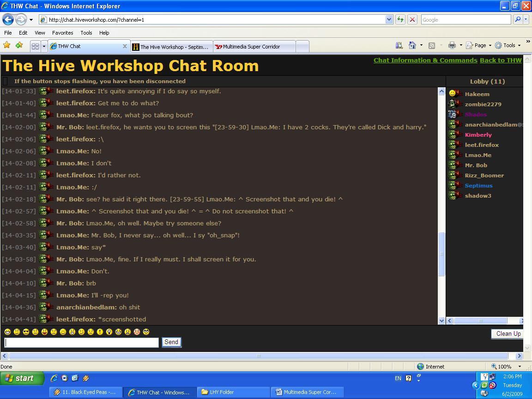
Task: Open a new blank tab
Action: coord(302,47)
